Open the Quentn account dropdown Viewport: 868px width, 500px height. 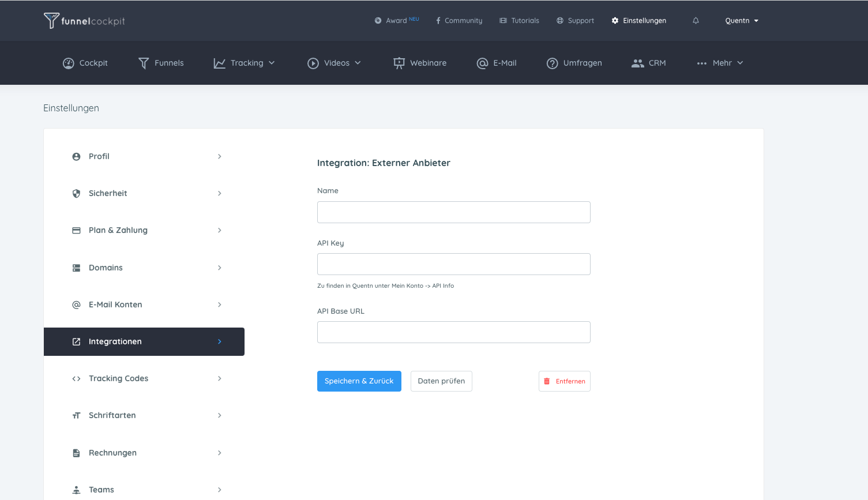pos(742,21)
